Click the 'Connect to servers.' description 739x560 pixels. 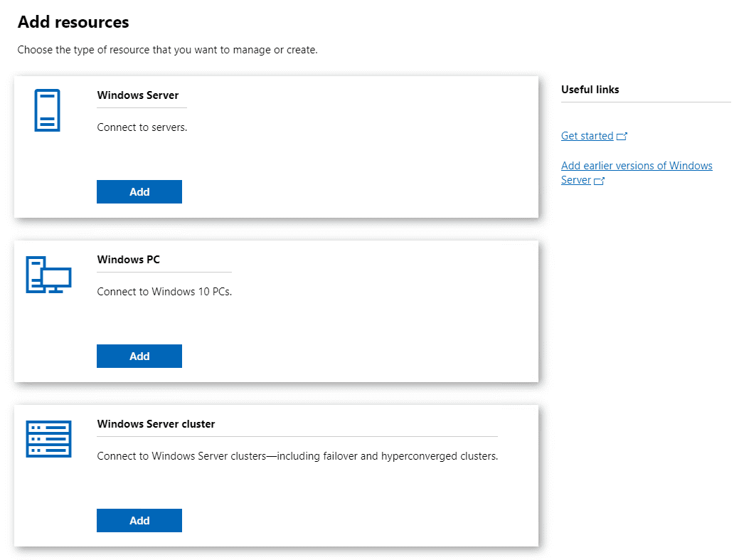tap(142, 128)
